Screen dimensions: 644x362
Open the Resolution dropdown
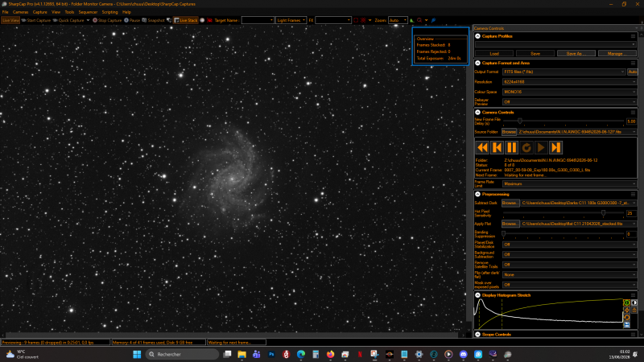tap(570, 82)
